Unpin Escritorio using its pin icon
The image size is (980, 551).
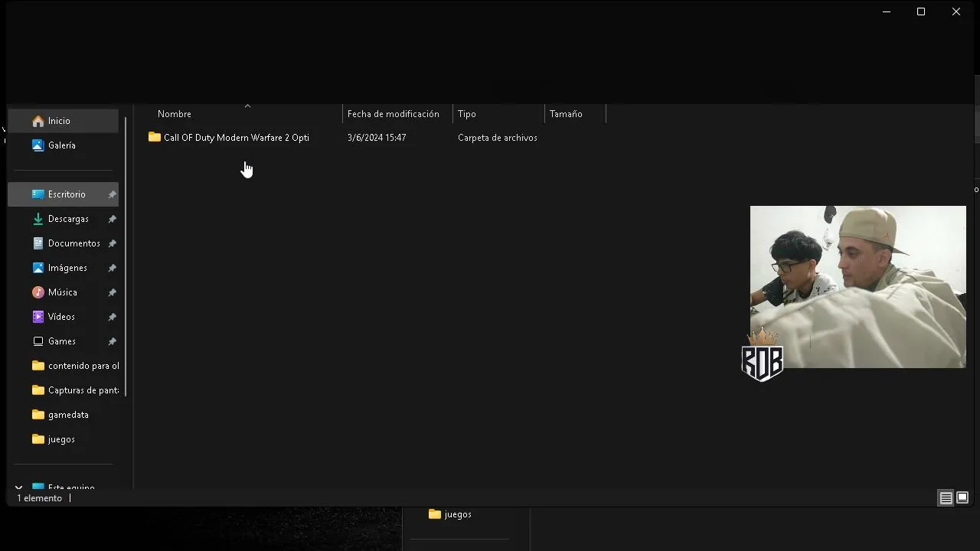pos(112,194)
